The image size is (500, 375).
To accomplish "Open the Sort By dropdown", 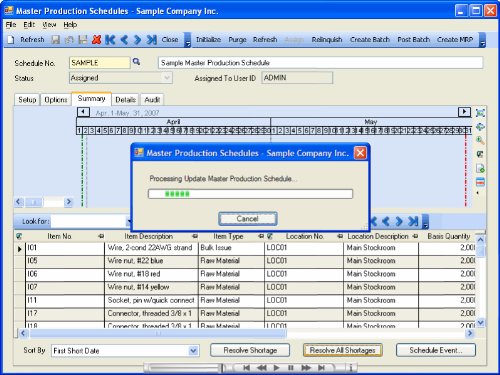I will (193, 351).
